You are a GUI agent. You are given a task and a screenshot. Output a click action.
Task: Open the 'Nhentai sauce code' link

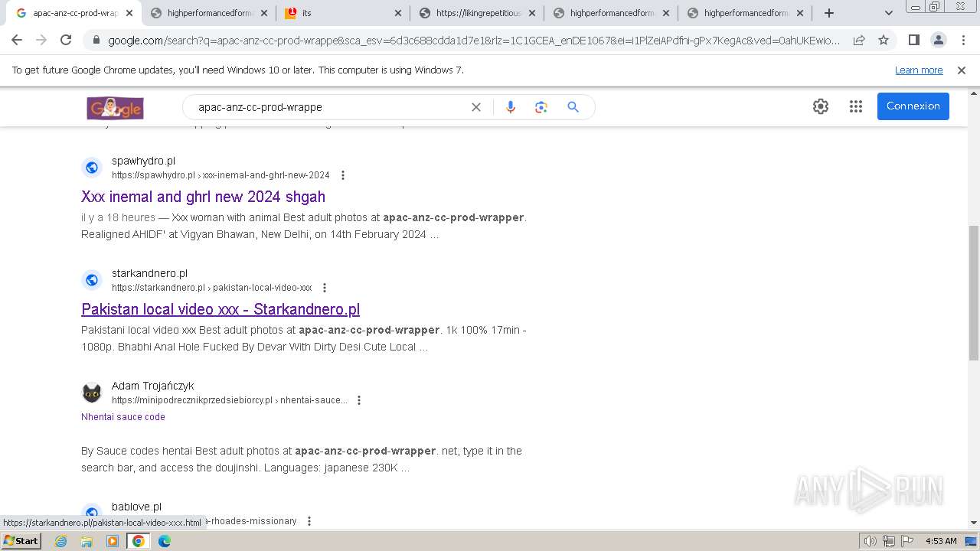pos(123,417)
